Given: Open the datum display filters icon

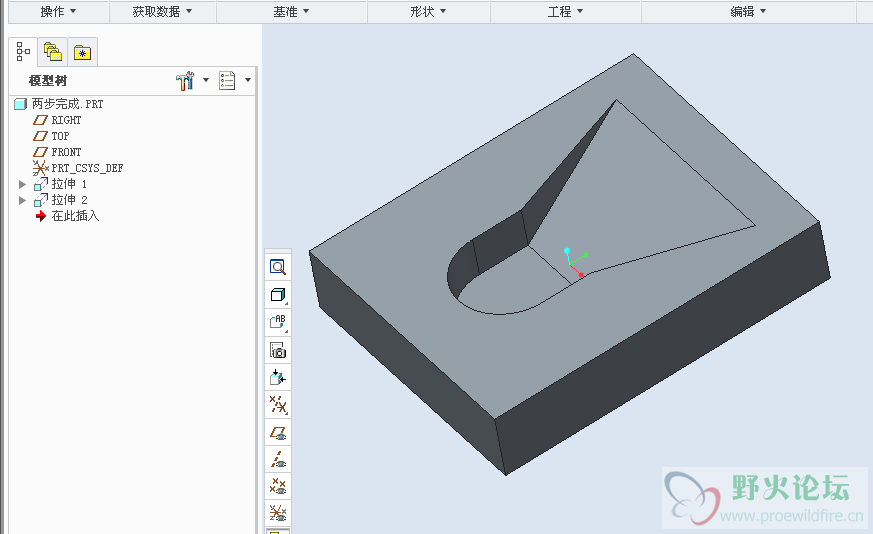Looking at the screenshot, I should (x=278, y=405).
